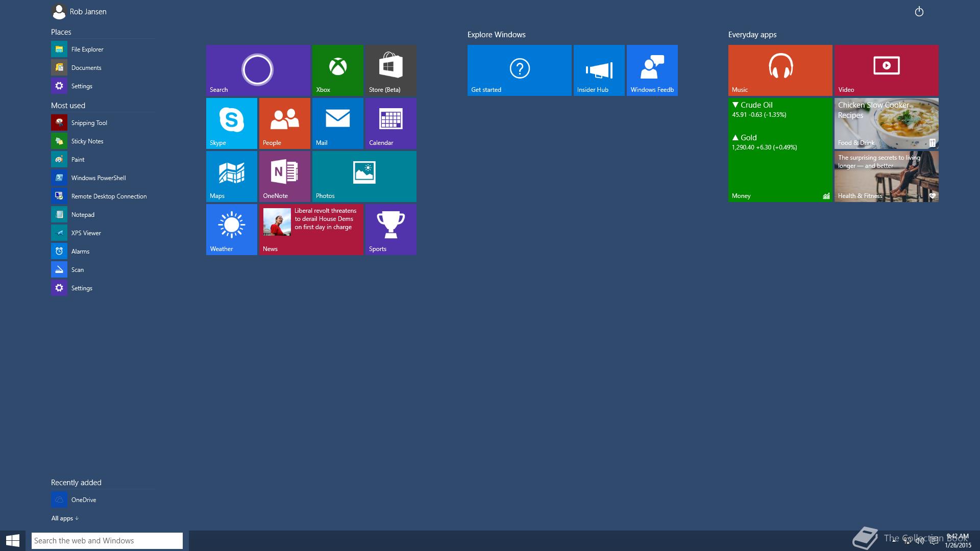
Task: Open the News headline tile
Action: point(311,230)
